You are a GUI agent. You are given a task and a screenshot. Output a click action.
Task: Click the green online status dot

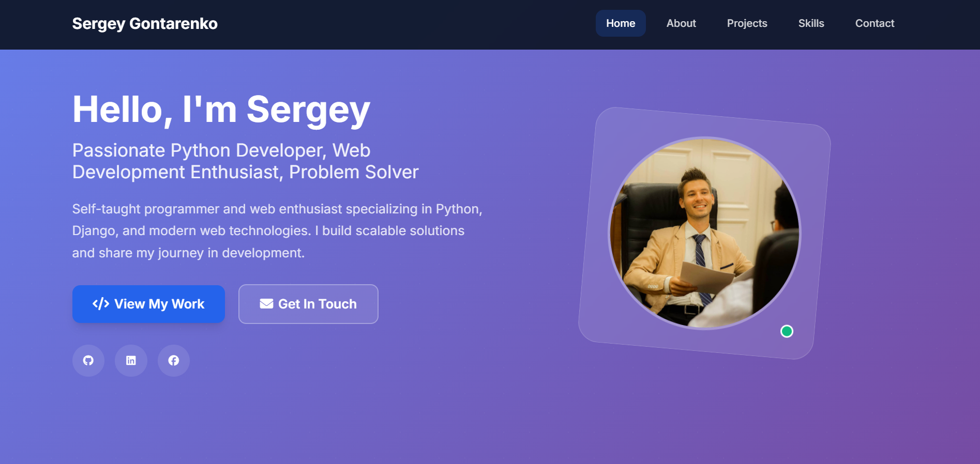[x=787, y=331]
